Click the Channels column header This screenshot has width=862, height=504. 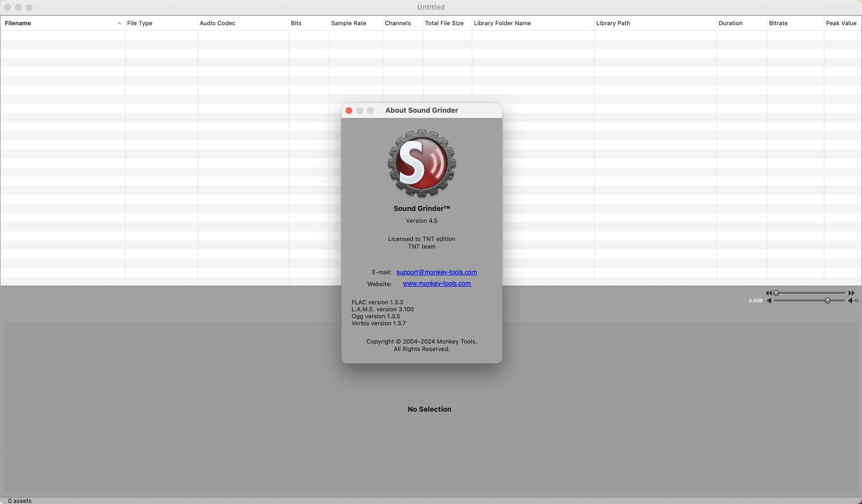click(397, 23)
